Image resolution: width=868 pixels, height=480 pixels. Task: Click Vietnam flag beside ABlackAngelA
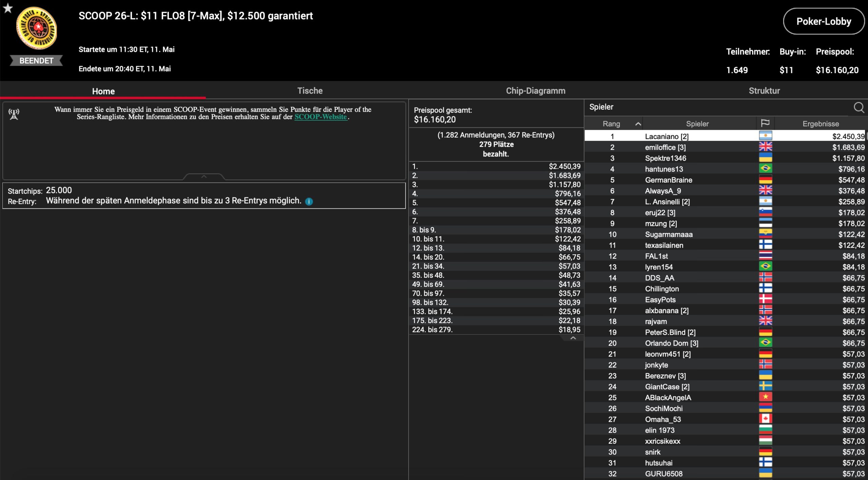765,397
